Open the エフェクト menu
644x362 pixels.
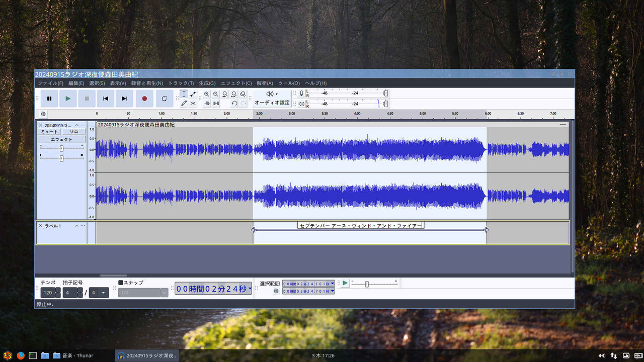(x=236, y=83)
